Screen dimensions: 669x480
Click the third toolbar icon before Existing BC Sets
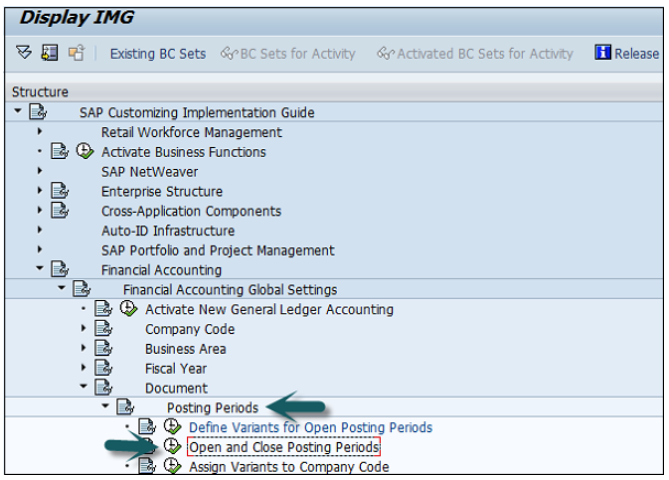pyautogui.click(x=76, y=53)
